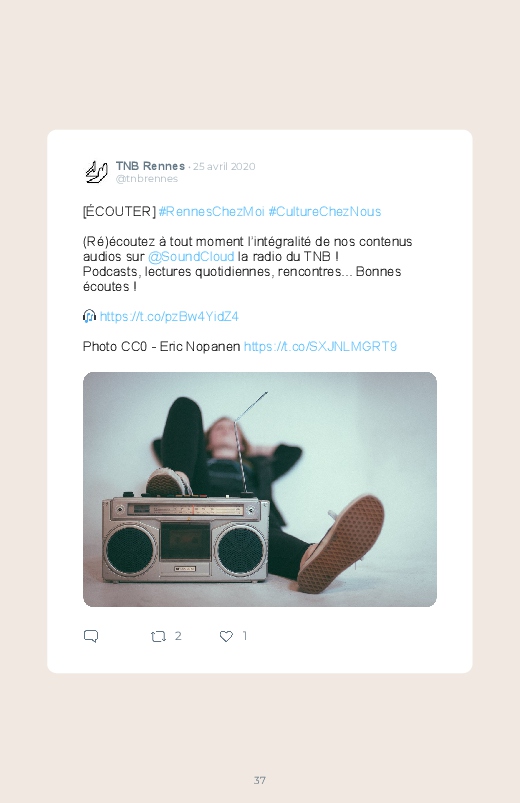Open the #RennesChezMoi hashtag
520x803 pixels.
(212, 212)
